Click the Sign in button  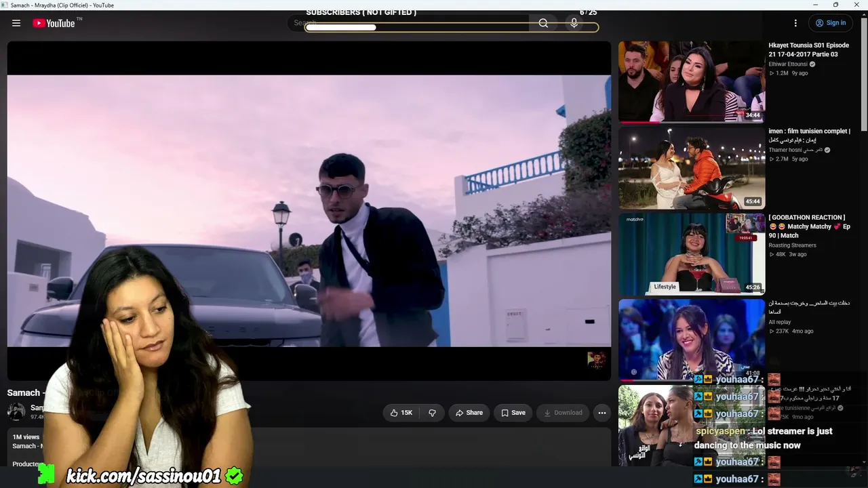pyautogui.click(x=830, y=23)
